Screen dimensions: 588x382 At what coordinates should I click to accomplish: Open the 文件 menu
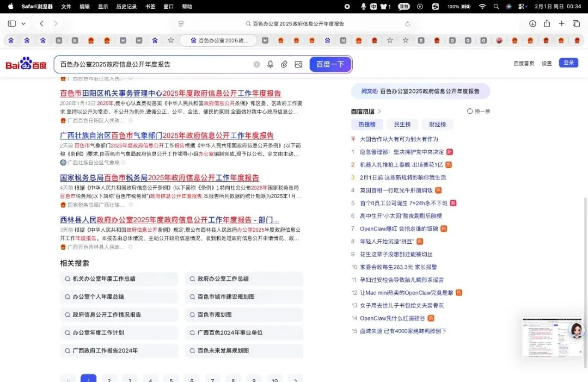click(66, 7)
